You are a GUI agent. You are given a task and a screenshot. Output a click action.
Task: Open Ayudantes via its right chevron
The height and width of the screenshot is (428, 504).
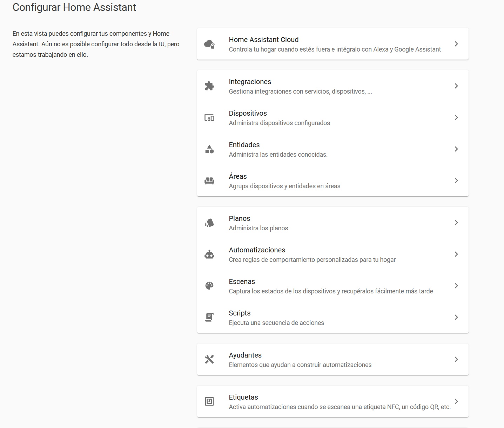[456, 359]
